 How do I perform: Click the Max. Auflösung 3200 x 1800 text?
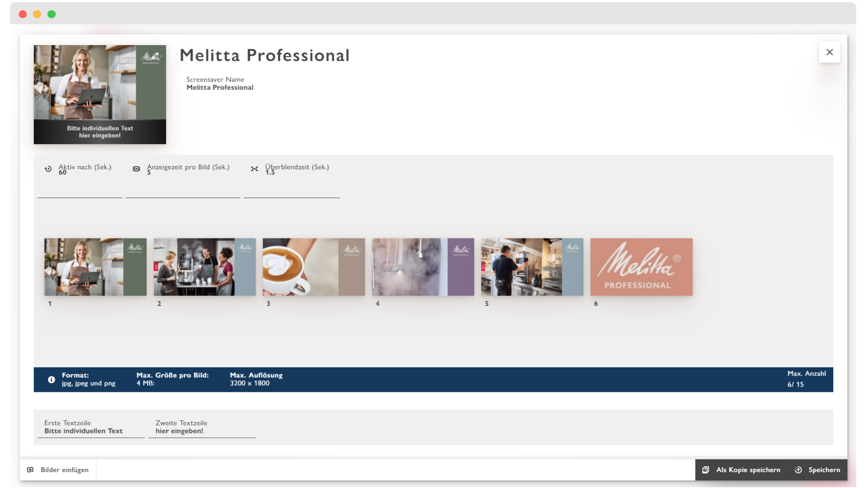[x=256, y=379]
